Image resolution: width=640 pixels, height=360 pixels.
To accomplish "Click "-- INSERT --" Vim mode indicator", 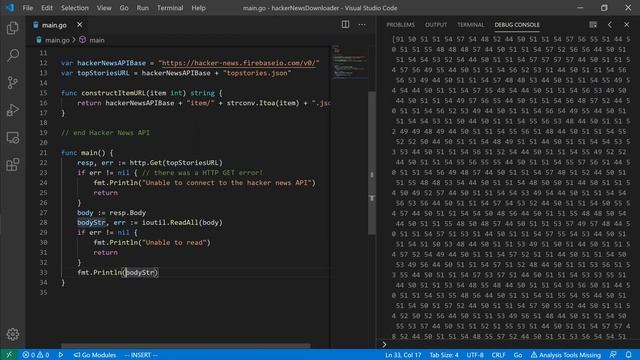I will pos(141,355).
